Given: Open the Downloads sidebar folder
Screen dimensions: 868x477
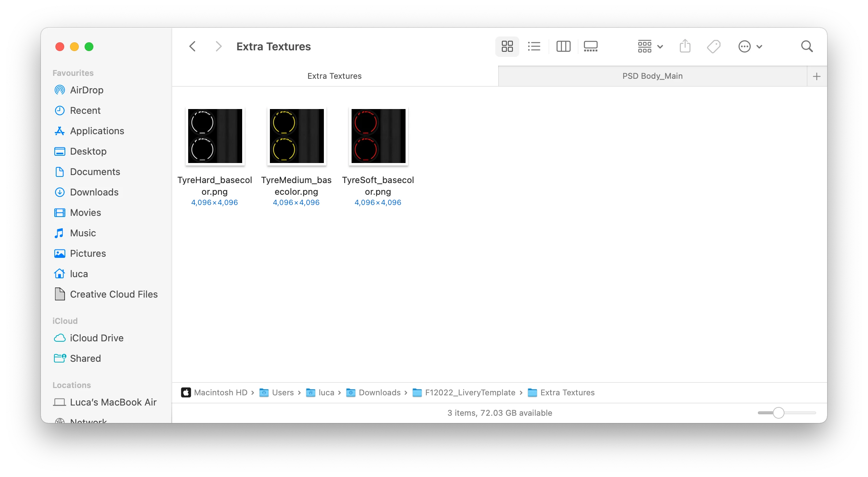Looking at the screenshot, I should [x=94, y=192].
